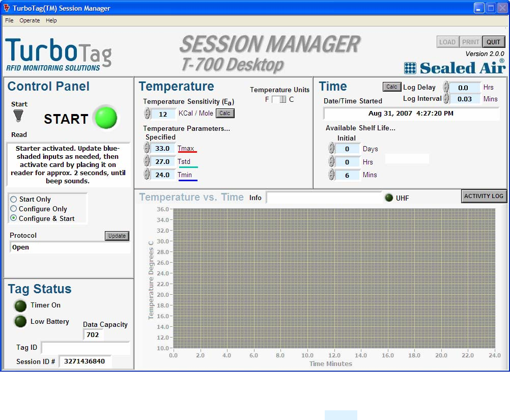The height and width of the screenshot is (420, 510).
Task: Click the Tmax value field 33.0
Action: pos(163,148)
